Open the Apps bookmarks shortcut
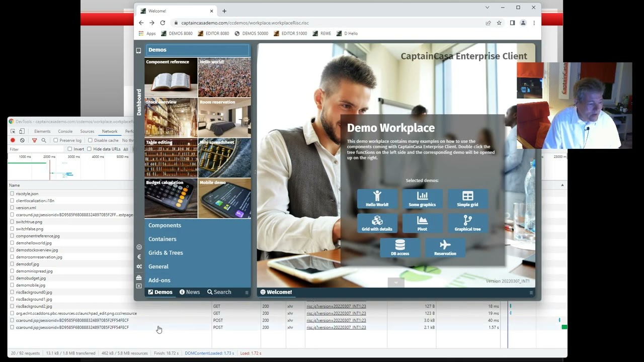Viewport: 644px width, 362px height. pyautogui.click(x=147, y=34)
